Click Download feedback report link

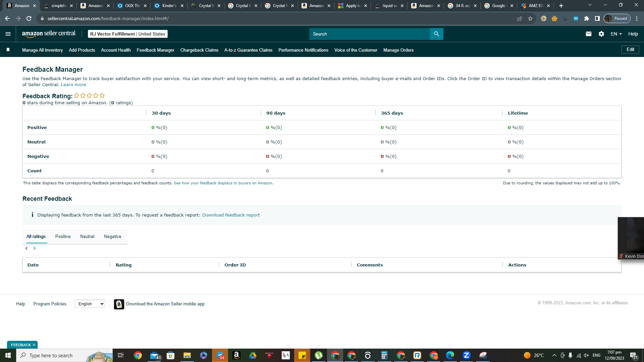pos(231,215)
